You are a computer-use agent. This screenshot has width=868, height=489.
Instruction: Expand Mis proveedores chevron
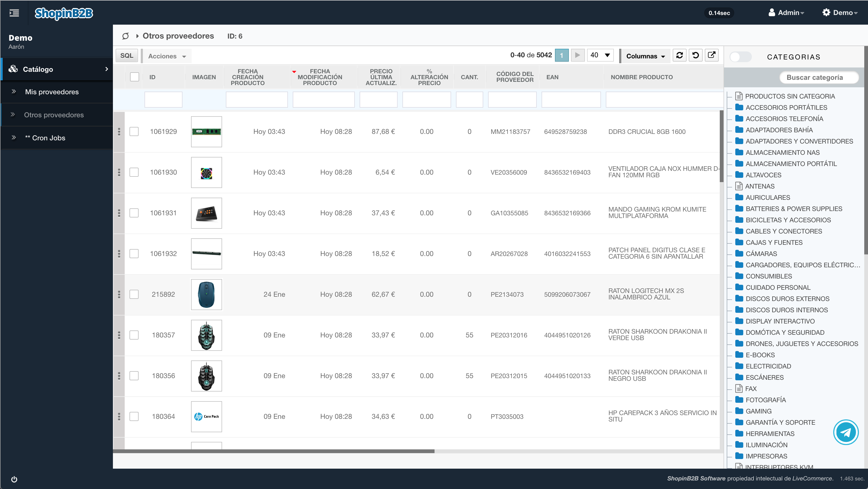[x=13, y=91]
